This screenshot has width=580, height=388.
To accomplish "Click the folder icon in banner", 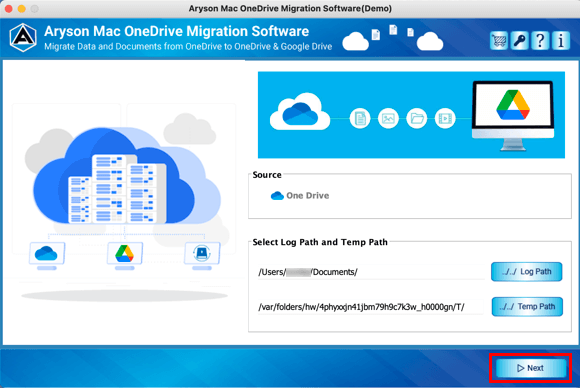I will point(417,118).
